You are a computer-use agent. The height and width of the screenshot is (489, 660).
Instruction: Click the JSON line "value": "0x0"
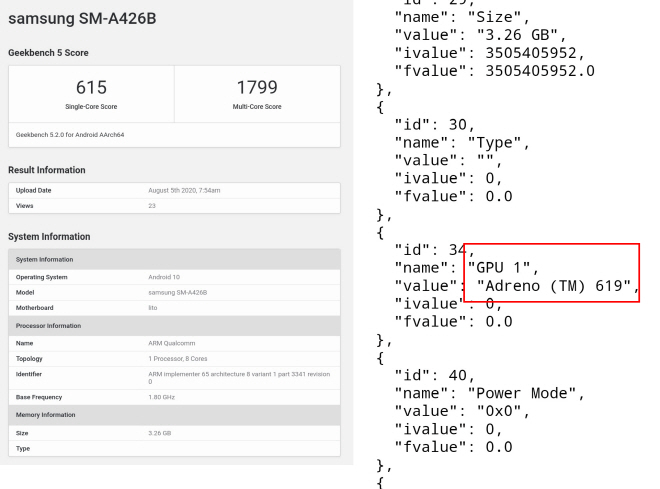462,411
